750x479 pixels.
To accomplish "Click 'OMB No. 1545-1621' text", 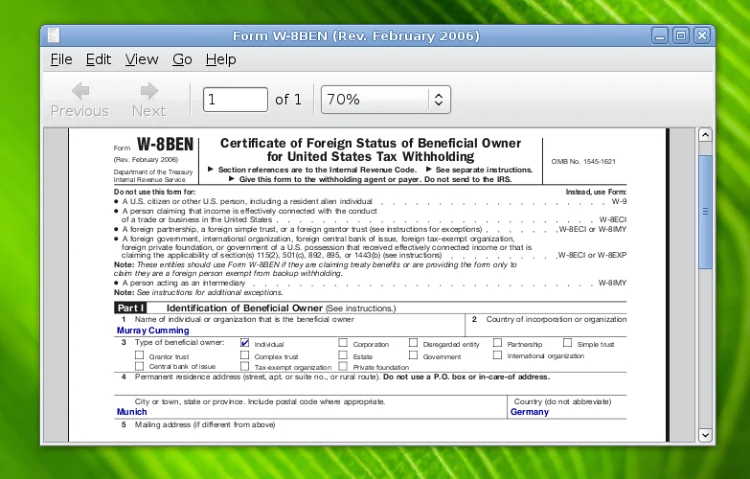I will tap(584, 162).
